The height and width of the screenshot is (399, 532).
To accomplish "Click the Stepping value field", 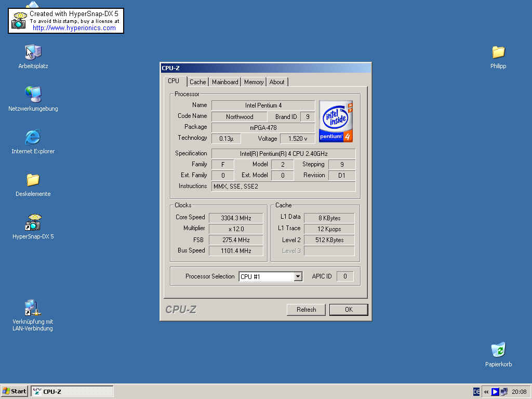I will [x=342, y=165].
